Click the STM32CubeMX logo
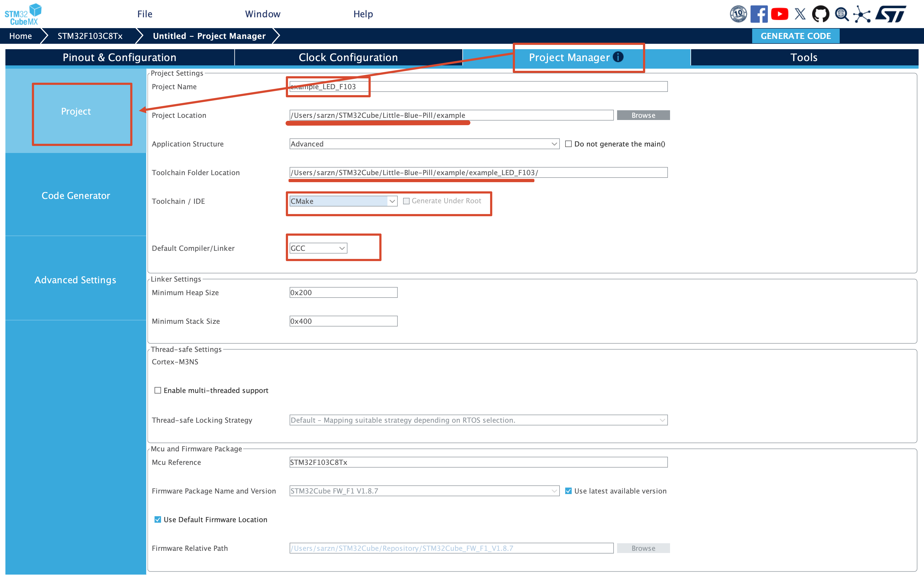The image size is (924, 580). 23,15
